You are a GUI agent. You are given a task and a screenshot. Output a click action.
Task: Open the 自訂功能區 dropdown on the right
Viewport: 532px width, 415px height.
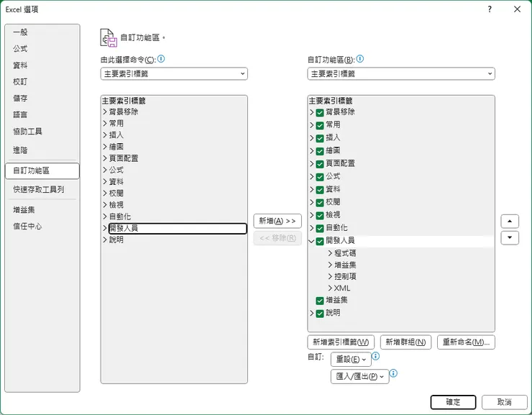click(x=401, y=73)
